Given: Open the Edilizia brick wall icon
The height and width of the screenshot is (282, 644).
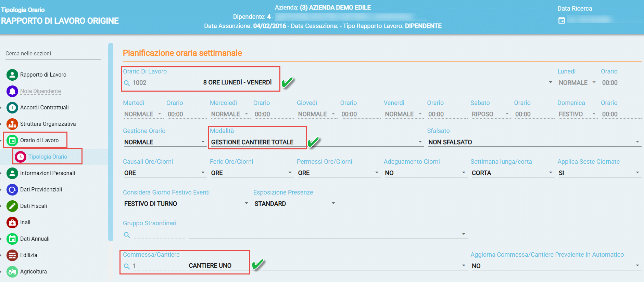Looking at the screenshot, I should point(12,255).
